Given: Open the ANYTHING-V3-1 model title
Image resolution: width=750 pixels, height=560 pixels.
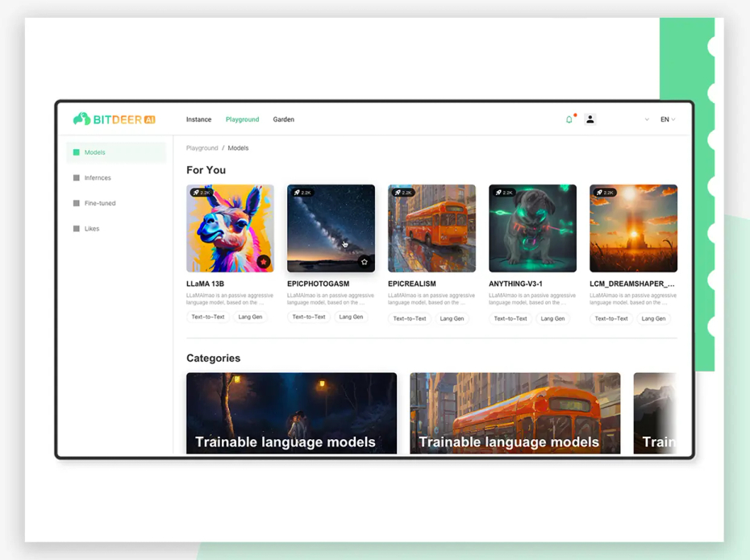Looking at the screenshot, I should [515, 284].
